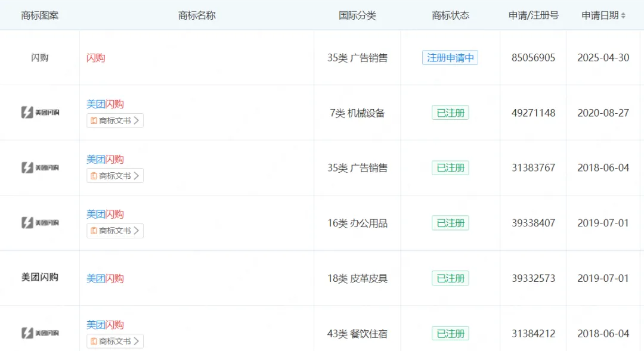Expand 商标文书 via chevron in 43类 row
This screenshot has width=644, height=351.
coord(137,341)
